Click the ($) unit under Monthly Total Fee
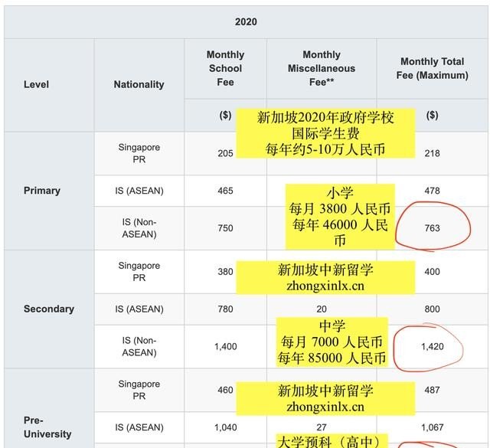490x448 pixels. (x=432, y=116)
